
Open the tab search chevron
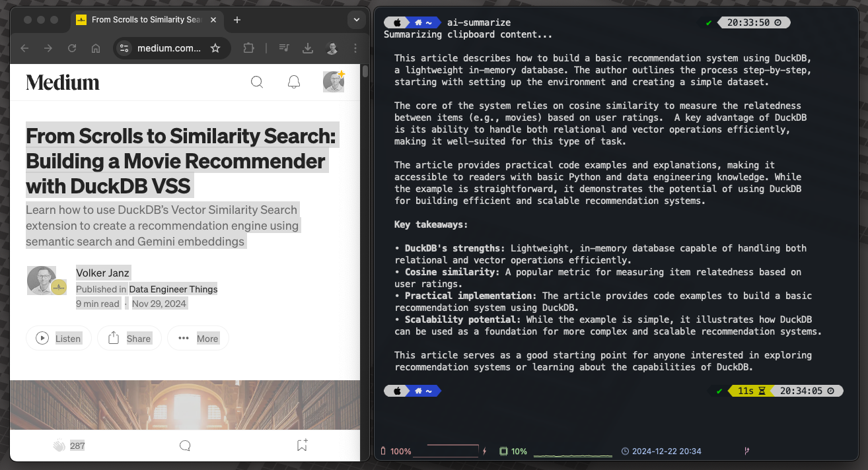pos(355,19)
